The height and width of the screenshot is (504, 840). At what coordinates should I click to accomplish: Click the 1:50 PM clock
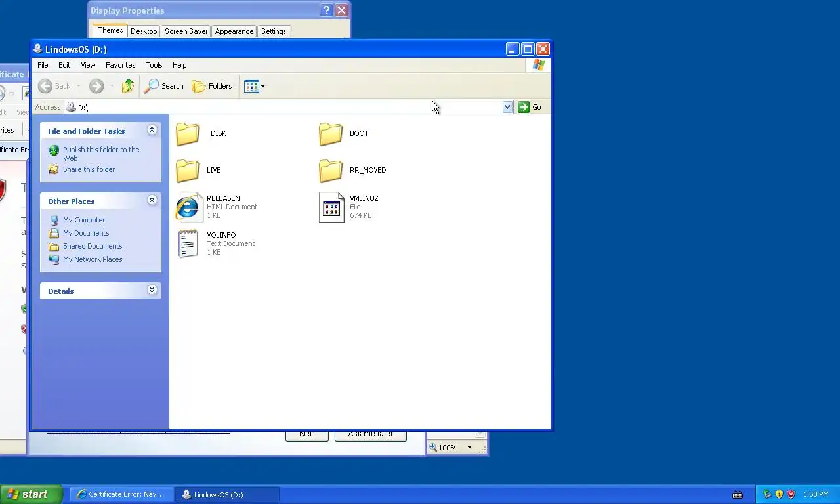pos(816,494)
